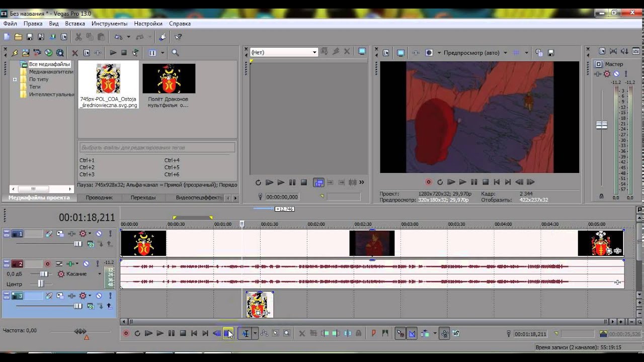644x362 pixels.
Task: Click the lightning bolt icon in Project Media
Action: point(15,52)
